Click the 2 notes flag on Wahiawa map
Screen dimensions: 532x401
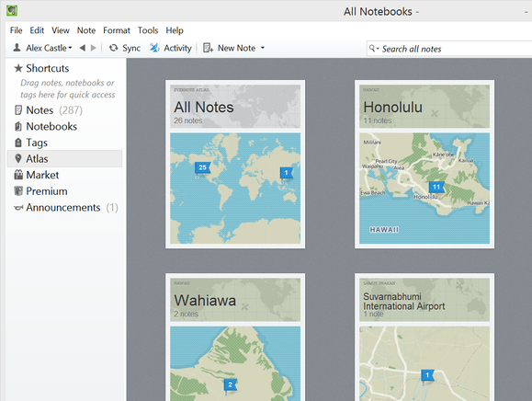(230, 384)
